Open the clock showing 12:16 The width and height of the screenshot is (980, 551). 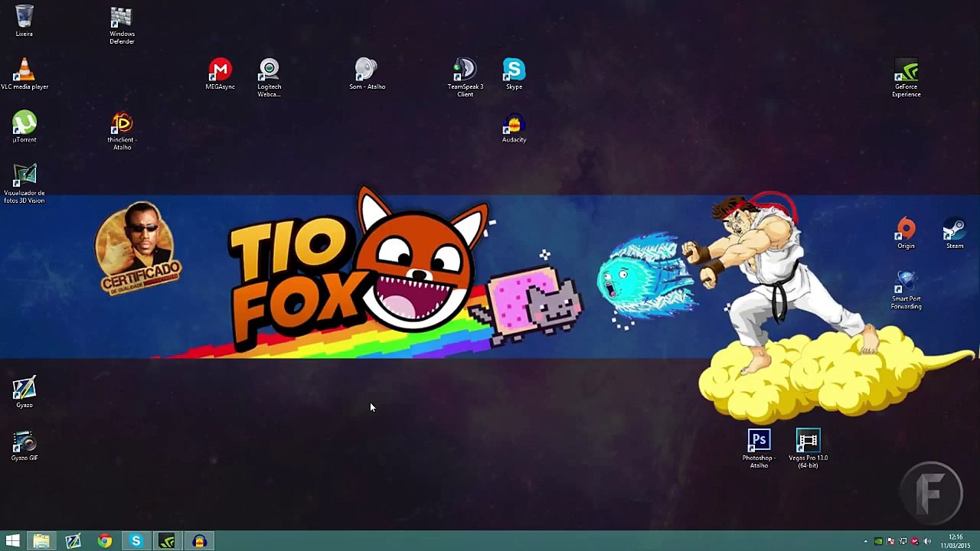pos(955,541)
